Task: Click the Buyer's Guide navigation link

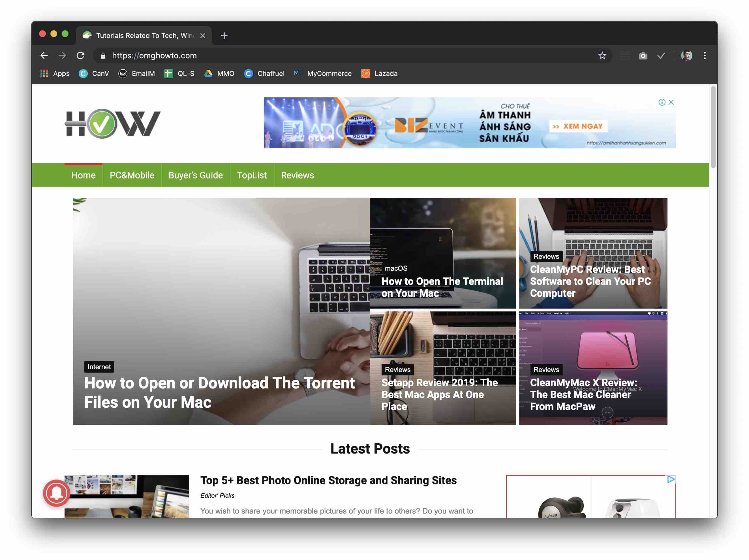Action: [195, 175]
